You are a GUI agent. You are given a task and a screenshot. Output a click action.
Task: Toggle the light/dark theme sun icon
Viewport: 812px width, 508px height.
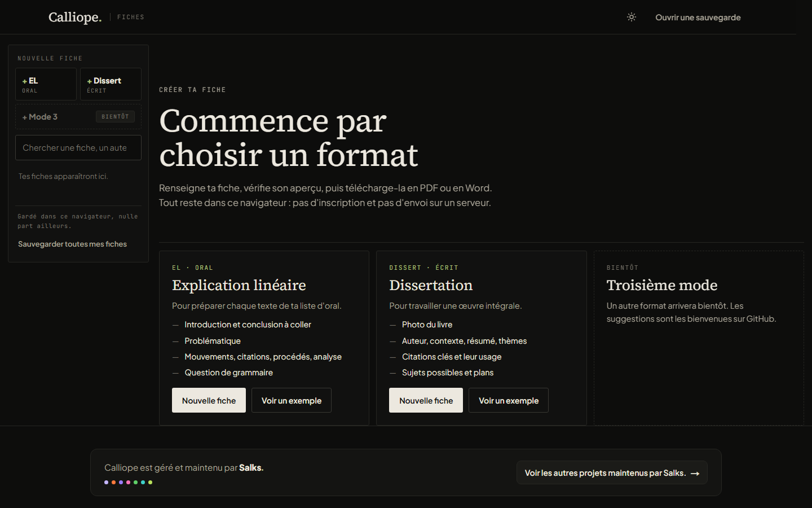tap(632, 17)
